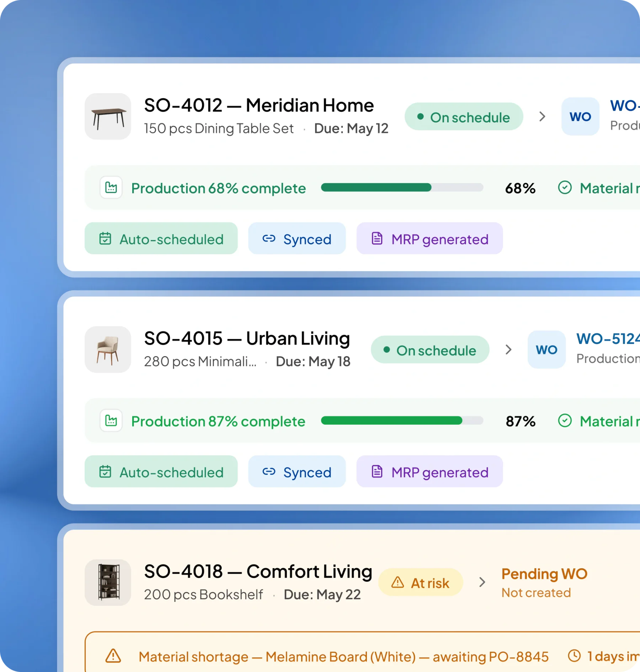Image resolution: width=640 pixels, height=672 pixels.
Task: Click the dining table product thumbnail
Action: coord(108,116)
